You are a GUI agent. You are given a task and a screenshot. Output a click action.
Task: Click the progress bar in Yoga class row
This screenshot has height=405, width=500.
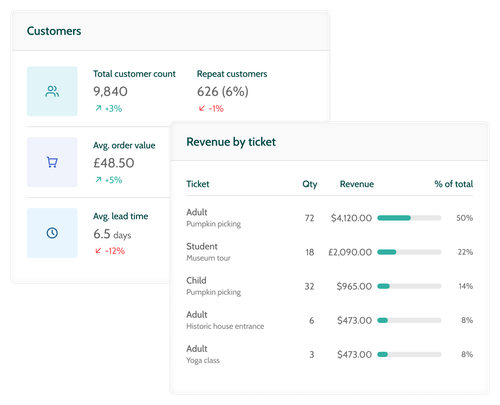(x=409, y=354)
